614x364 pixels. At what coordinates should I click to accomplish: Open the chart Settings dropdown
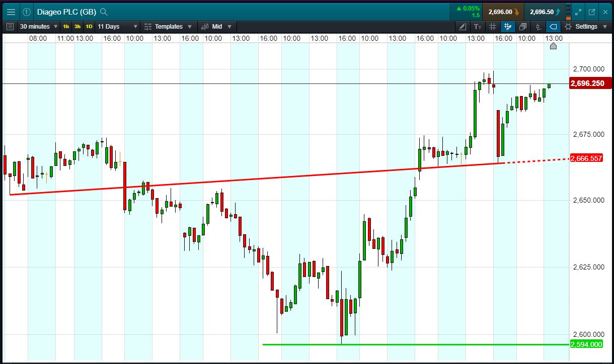(586, 27)
